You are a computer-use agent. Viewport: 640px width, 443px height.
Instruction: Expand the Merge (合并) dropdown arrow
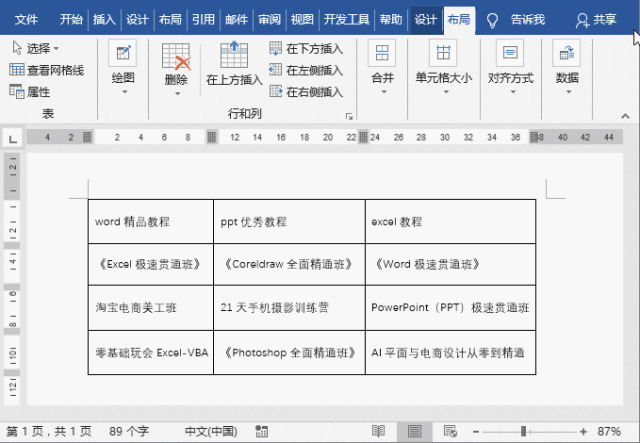click(384, 92)
